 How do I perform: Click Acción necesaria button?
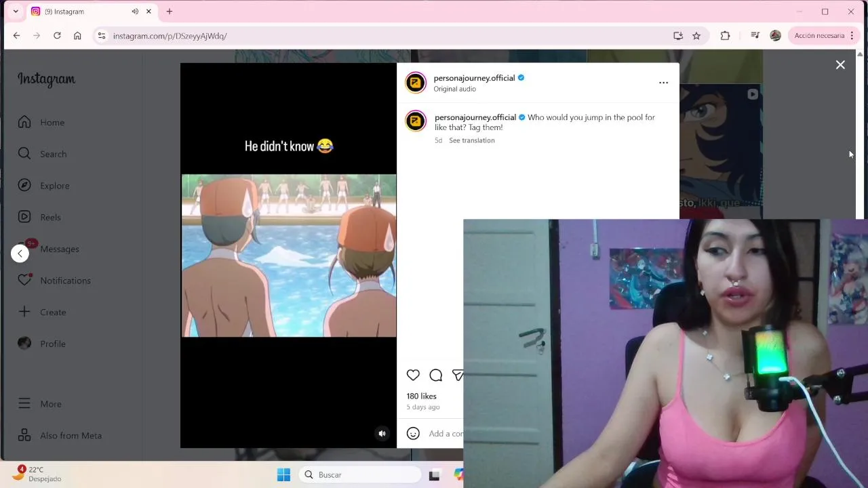[819, 36]
